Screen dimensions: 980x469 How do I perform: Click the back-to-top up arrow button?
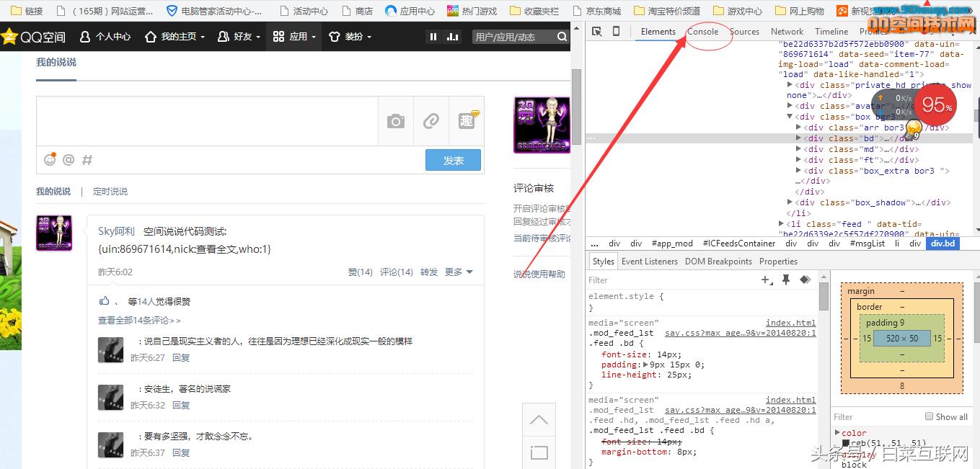[x=539, y=420]
